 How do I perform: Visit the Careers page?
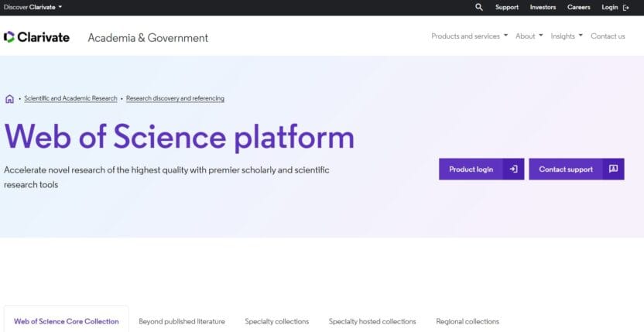coord(579,7)
